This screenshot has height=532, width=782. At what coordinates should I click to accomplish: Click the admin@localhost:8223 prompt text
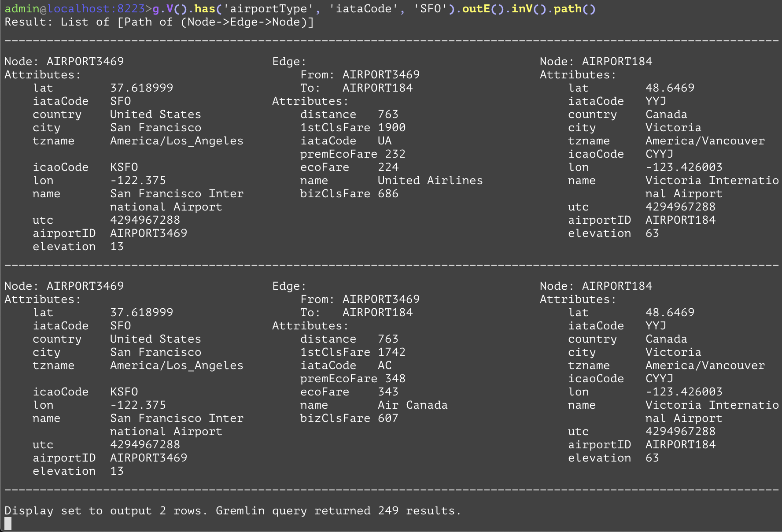[75, 9]
